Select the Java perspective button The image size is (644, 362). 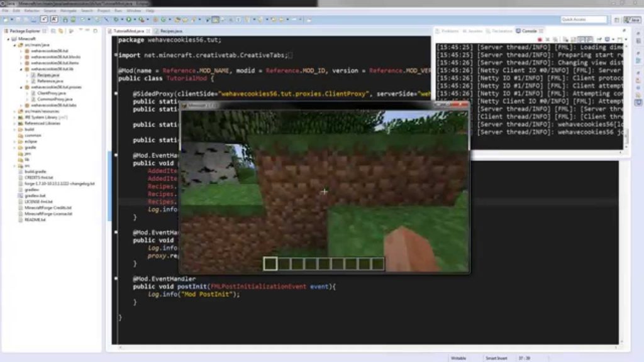pos(632,19)
